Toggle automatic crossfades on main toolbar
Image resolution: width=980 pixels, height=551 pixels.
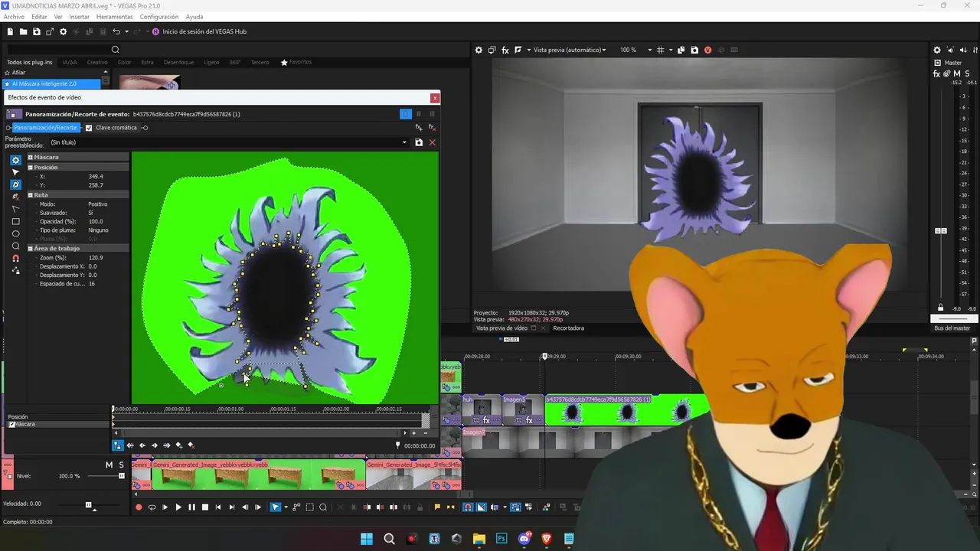click(481, 507)
